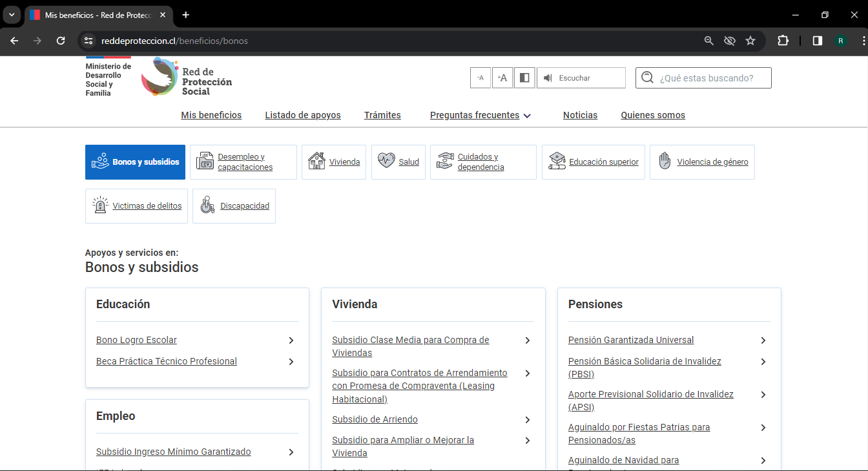Click the Desempleo y capacitaciones icon
The image size is (868, 471).
(205, 162)
